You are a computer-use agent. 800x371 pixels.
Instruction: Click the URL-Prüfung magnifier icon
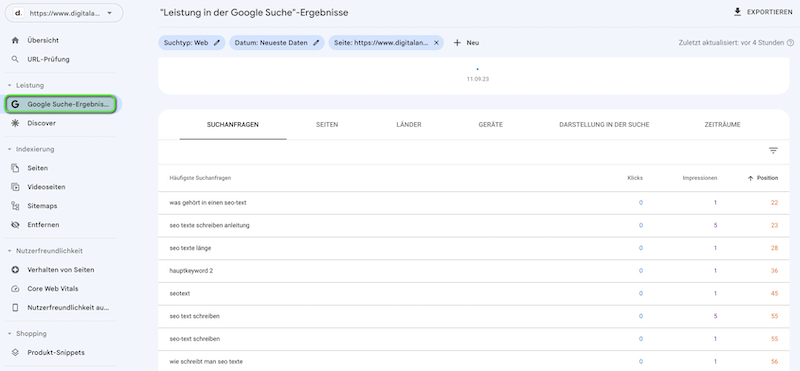click(15, 59)
